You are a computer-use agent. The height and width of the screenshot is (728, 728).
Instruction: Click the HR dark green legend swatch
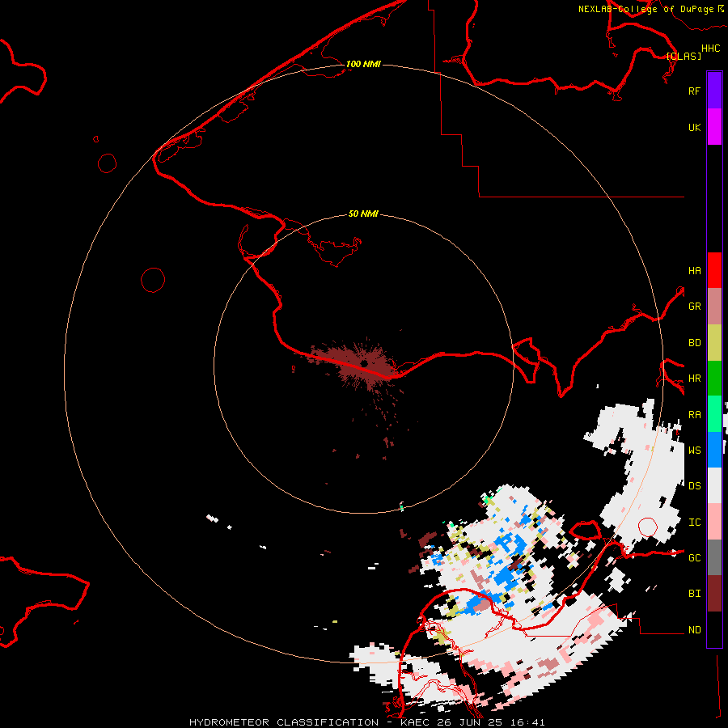tap(714, 379)
